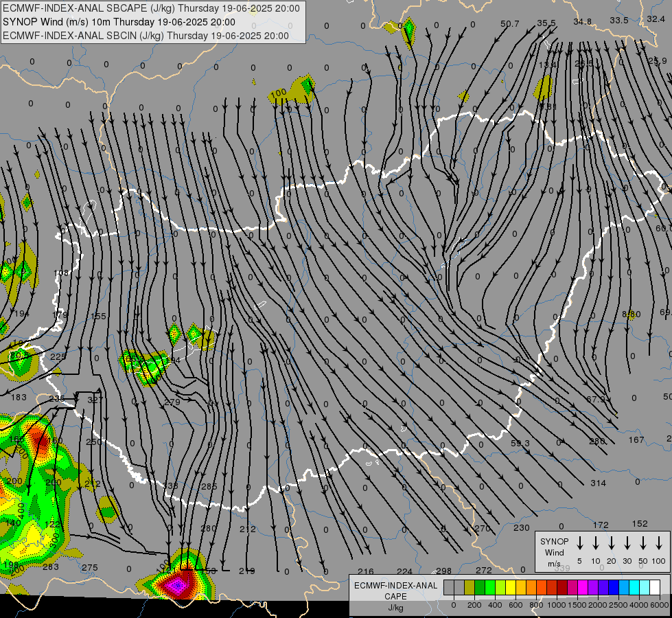Click the map value 59.3
672x618 pixels.
[520, 443]
